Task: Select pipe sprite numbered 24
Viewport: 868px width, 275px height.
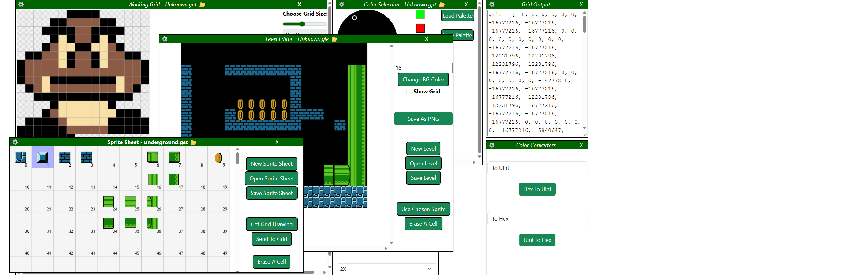Action: tap(109, 202)
